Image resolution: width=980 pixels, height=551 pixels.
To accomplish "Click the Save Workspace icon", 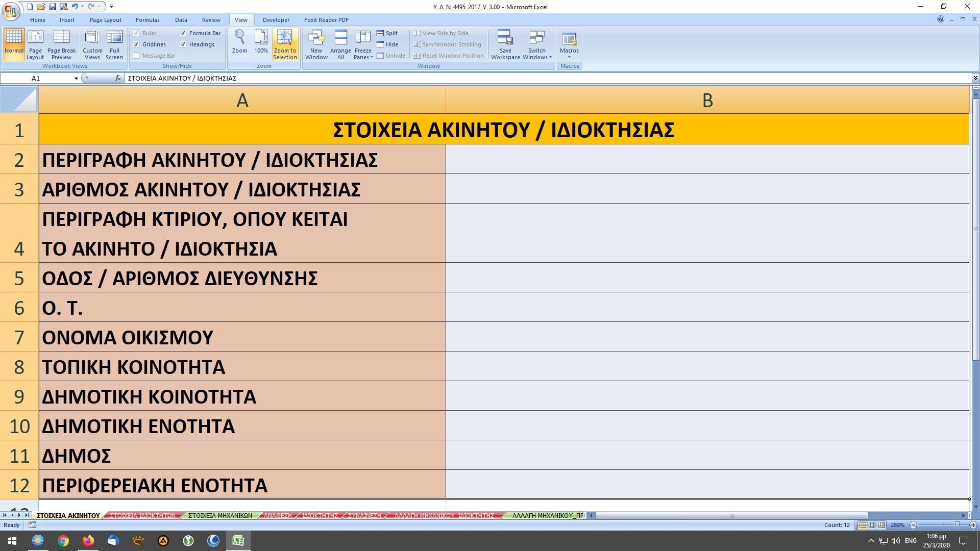I will [x=505, y=44].
